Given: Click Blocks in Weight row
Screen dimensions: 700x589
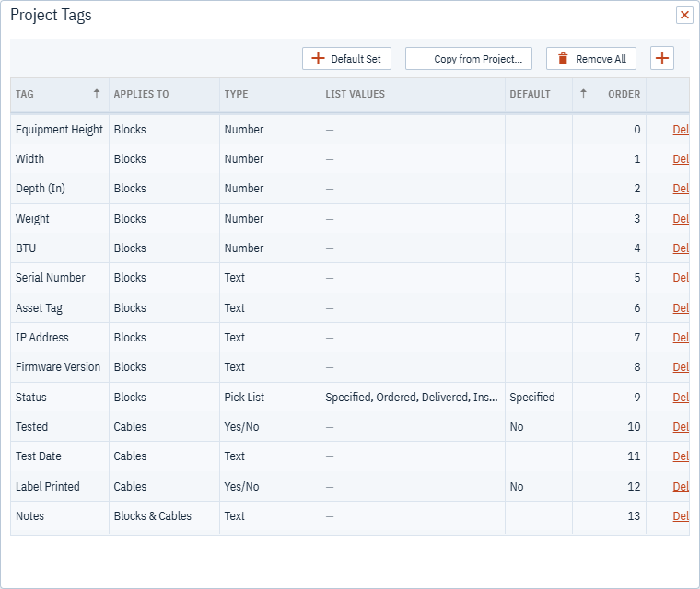Looking at the screenshot, I should point(130,219).
